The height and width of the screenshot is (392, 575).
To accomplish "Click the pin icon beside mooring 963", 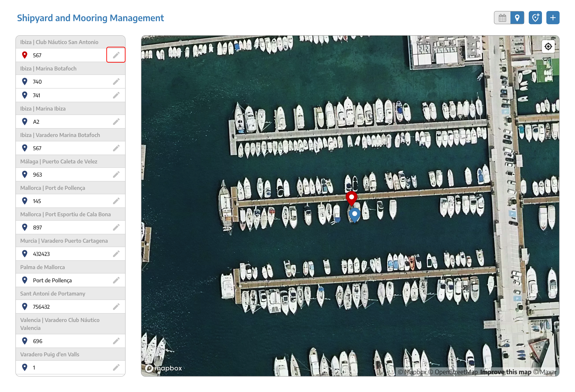I will point(24,174).
